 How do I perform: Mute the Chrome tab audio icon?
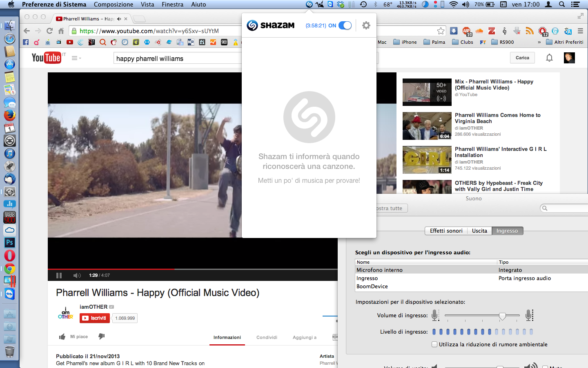pyautogui.click(x=119, y=19)
